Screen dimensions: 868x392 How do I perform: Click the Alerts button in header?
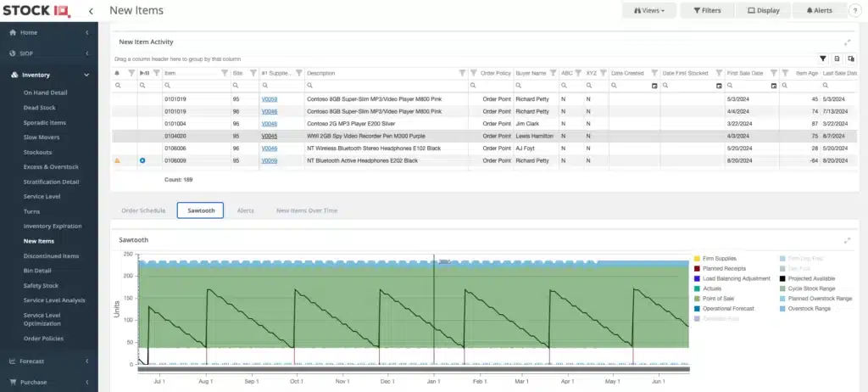[820, 10]
